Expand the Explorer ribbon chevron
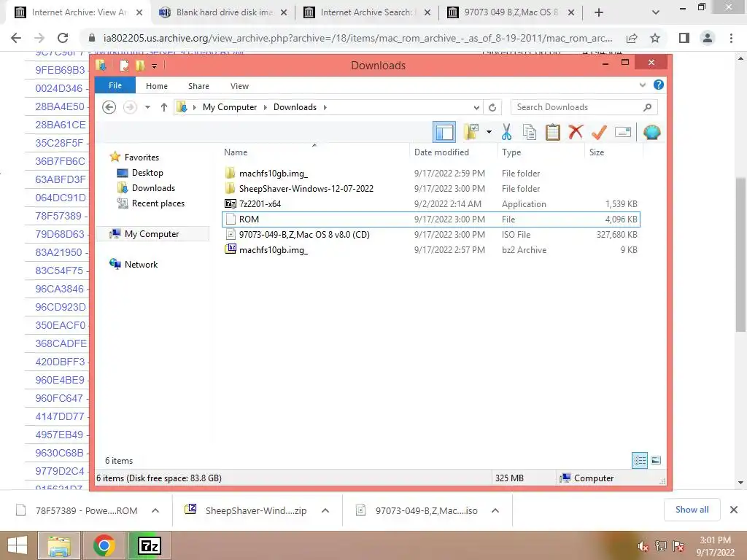 click(642, 85)
